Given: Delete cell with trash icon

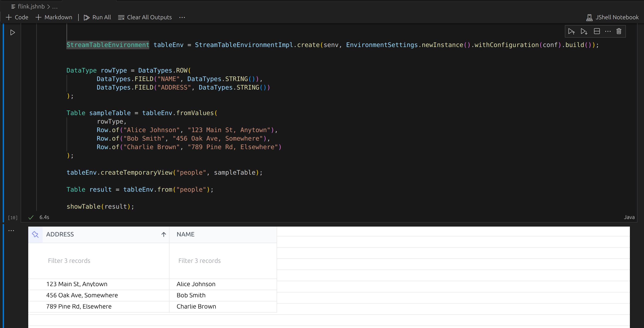Looking at the screenshot, I should [x=619, y=31].
